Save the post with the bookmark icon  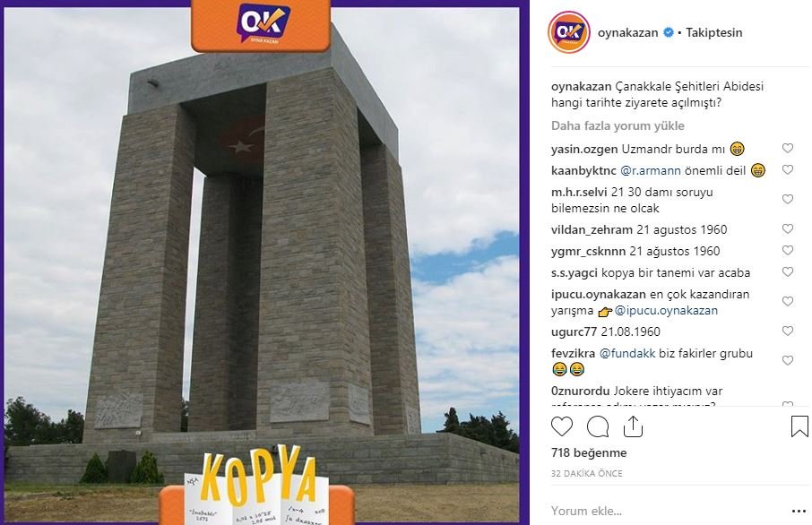click(x=799, y=426)
